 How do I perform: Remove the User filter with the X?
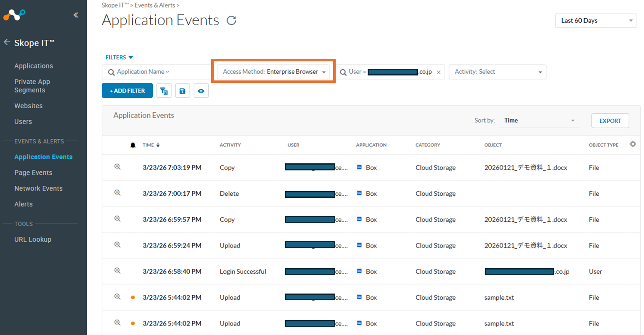(439, 72)
